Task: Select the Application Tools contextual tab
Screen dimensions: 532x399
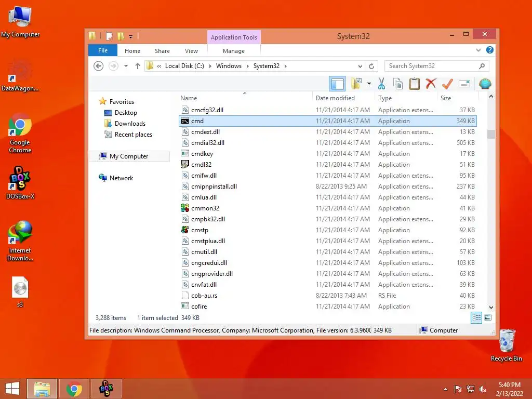Action: pos(234,37)
